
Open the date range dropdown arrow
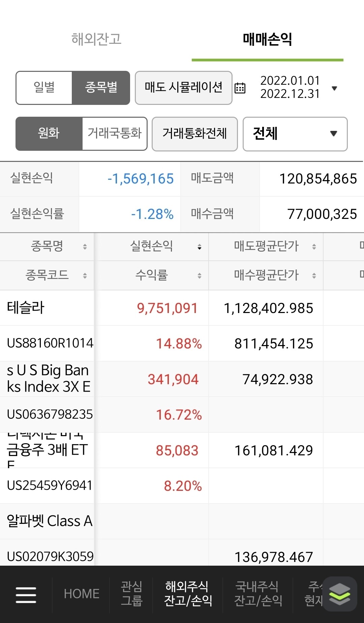334,88
